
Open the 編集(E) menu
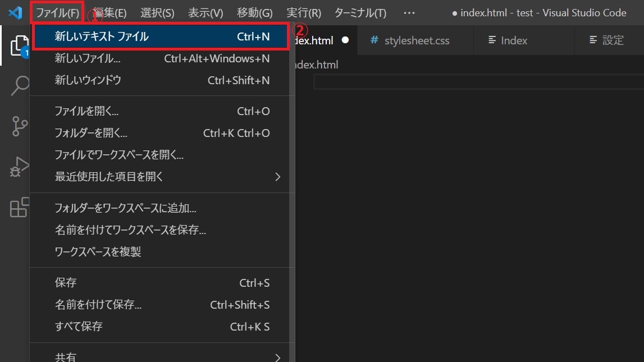[x=109, y=13]
